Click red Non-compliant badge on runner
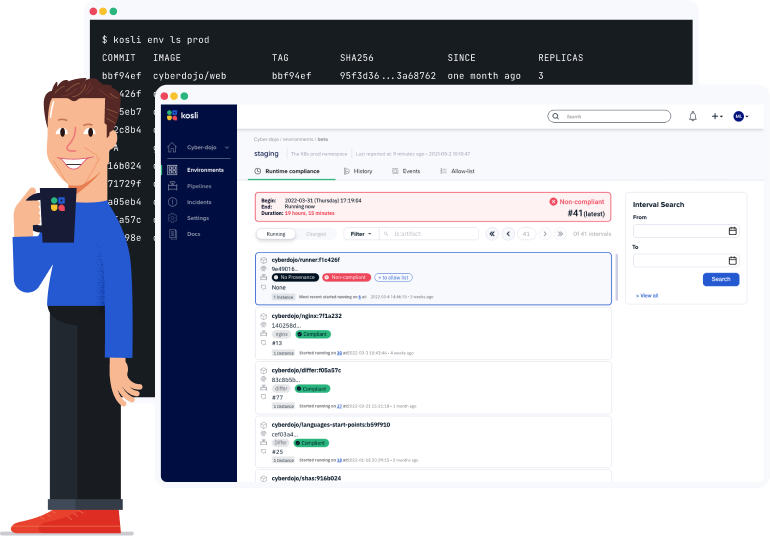Image resolution: width=770 pixels, height=536 pixels. point(346,278)
